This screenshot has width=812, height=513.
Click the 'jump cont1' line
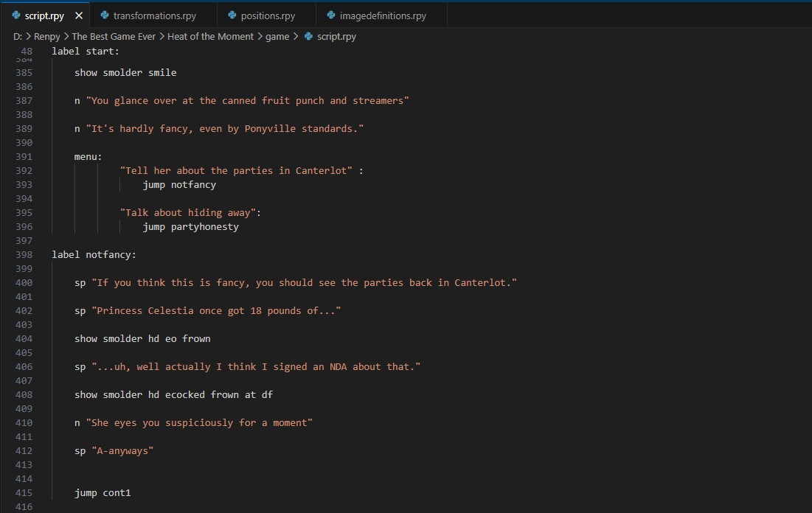tap(103, 493)
